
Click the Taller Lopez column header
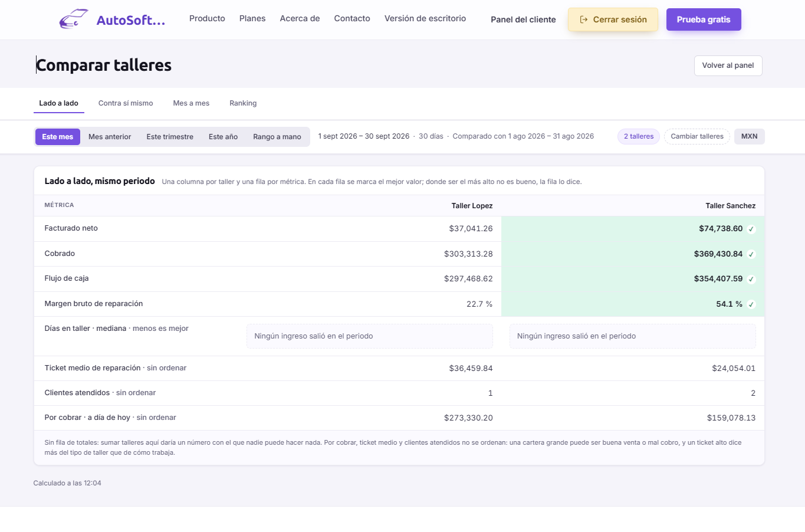click(x=472, y=206)
